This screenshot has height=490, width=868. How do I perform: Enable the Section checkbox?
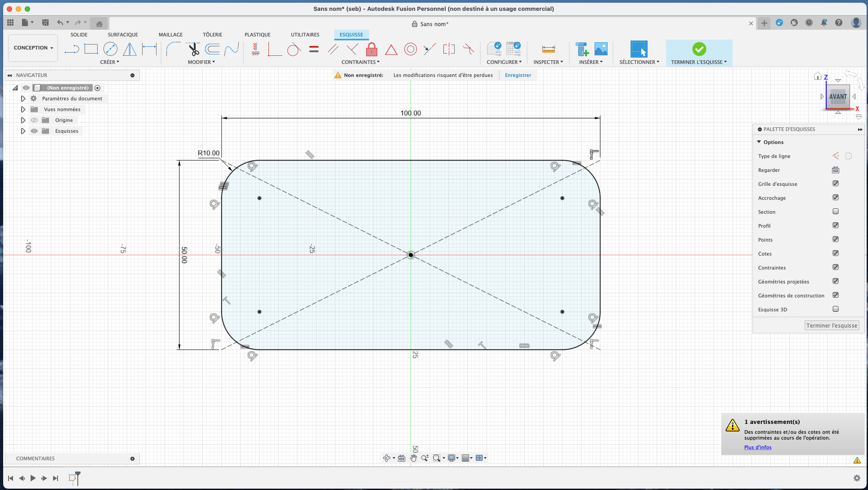point(836,211)
